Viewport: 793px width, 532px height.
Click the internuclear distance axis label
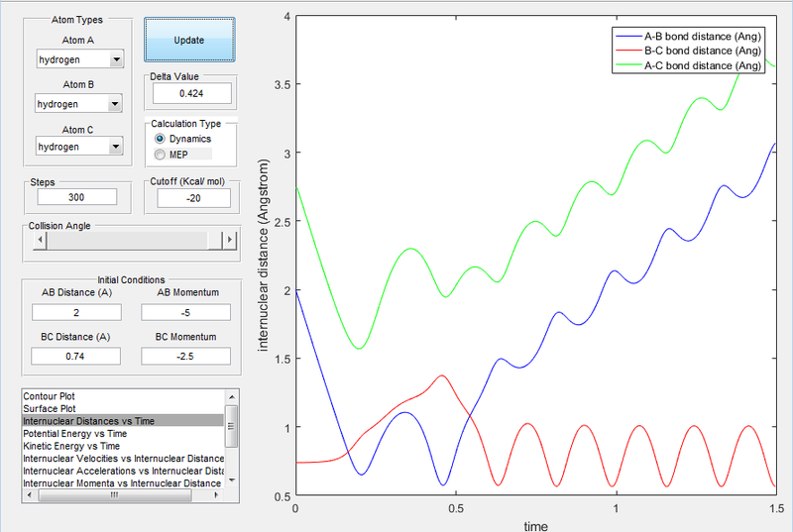tap(263, 256)
